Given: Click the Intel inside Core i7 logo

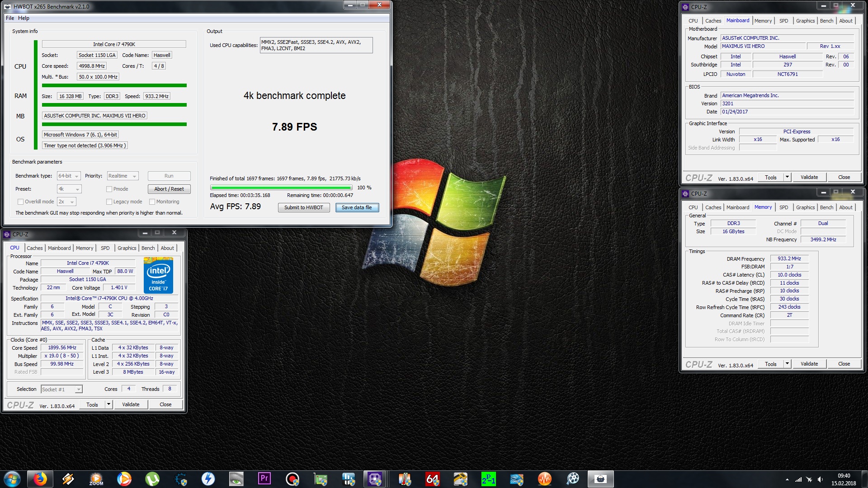Looking at the screenshot, I should click(158, 275).
